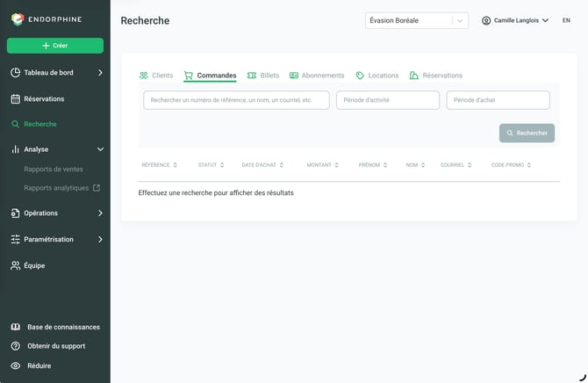588x383 pixels.
Task: Click the user profile avatar icon
Action: pyautogui.click(x=486, y=21)
